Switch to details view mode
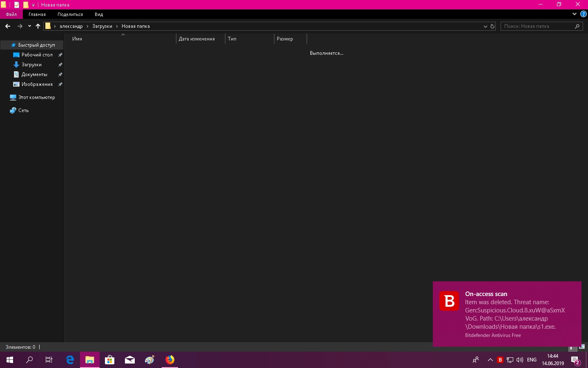Viewport: 588px width, 368px height. point(572,348)
